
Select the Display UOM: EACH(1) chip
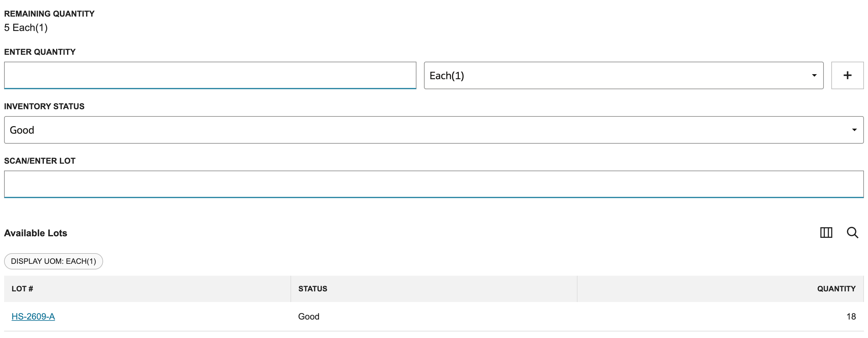pos(53,261)
